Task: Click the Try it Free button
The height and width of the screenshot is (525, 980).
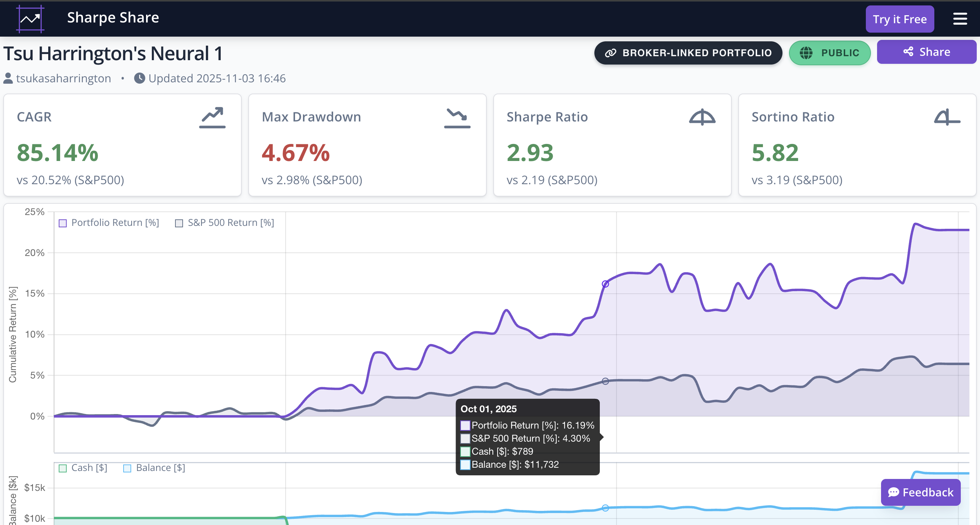Action: tap(900, 18)
